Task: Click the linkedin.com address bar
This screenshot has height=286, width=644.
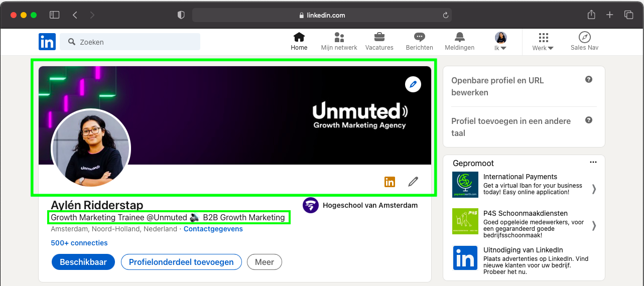Action: pyautogui.click(x=322, y=15)
